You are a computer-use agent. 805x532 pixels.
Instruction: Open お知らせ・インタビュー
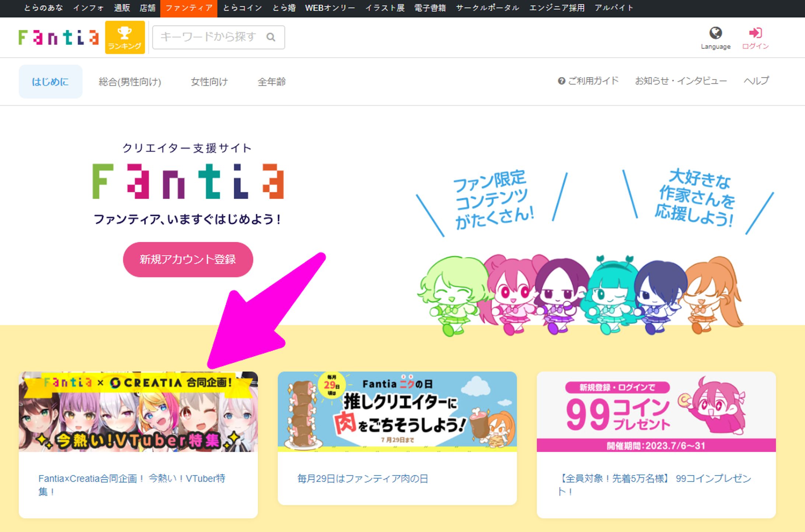point(680,81)
